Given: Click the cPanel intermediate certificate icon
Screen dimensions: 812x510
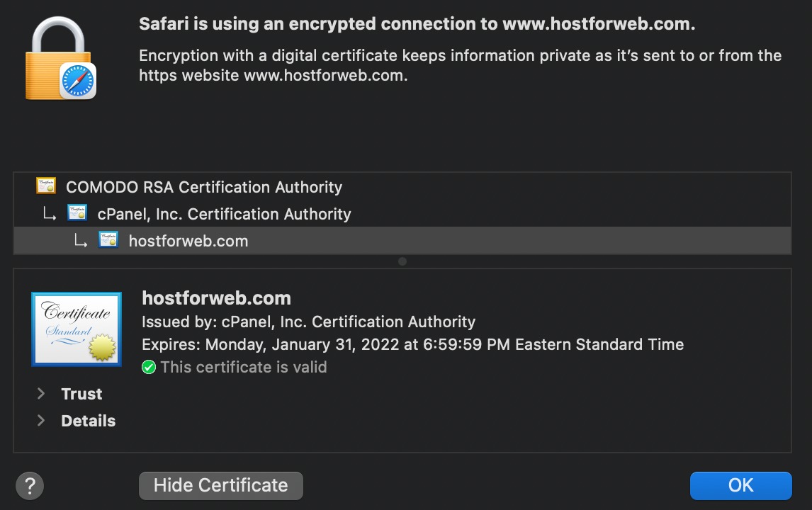Looking at the screenshot, I should pos(77,212).
